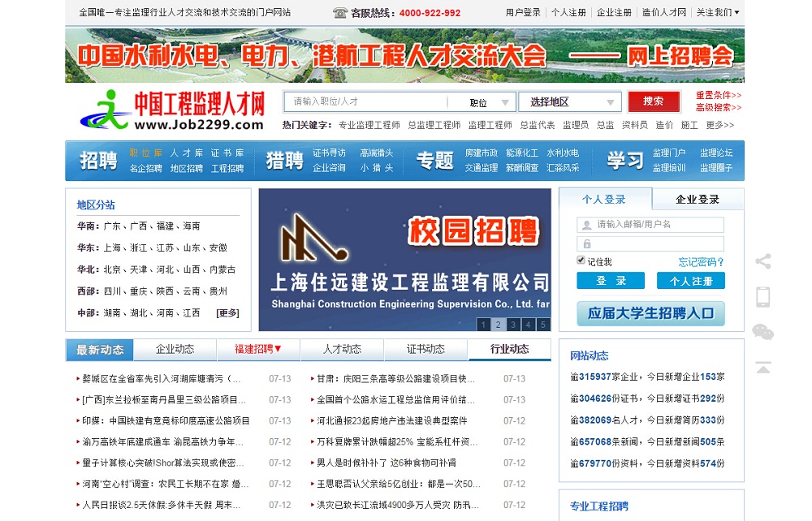
Task: Open 高端猎头 navigation item
Action: tap(377, 153)
